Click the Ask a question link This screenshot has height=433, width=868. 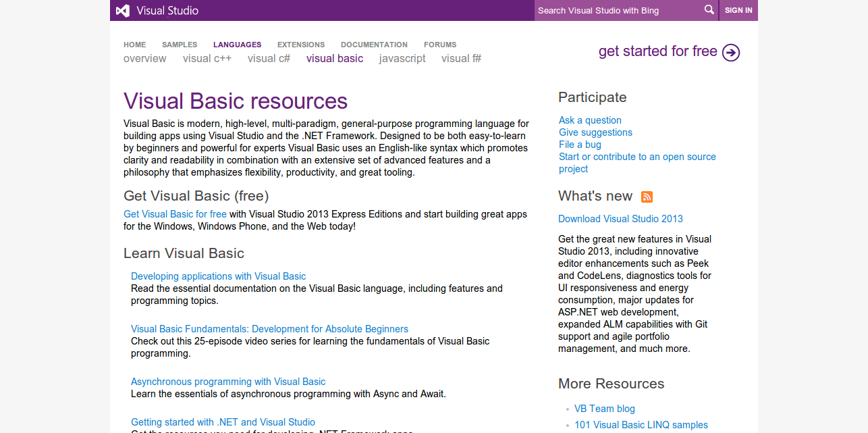[591, 120]
